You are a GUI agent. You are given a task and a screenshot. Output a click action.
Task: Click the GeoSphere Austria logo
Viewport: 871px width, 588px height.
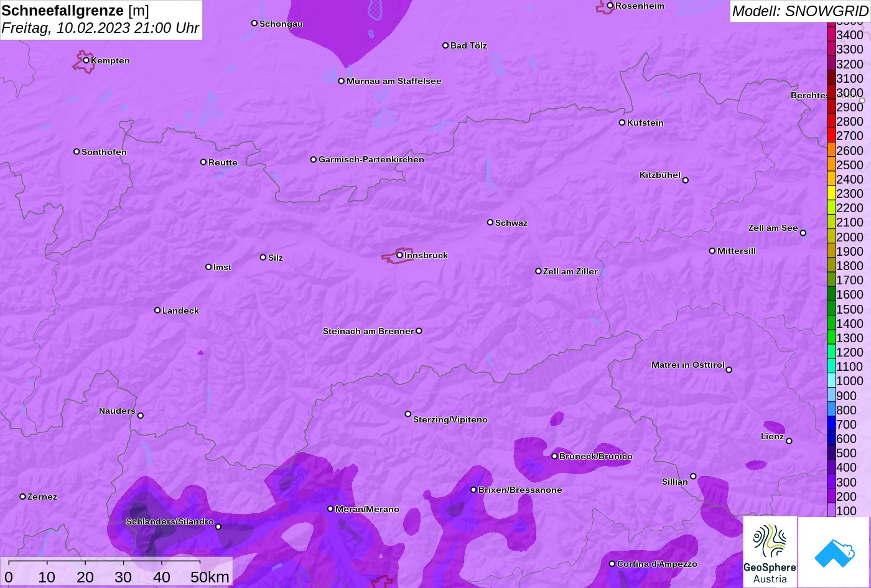click(x=770, y=552)
